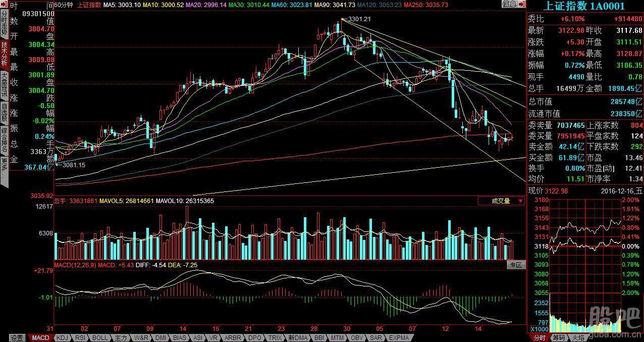Select the RSI indicator tab
Screen dimensions: 644x342
coord(80,337)
